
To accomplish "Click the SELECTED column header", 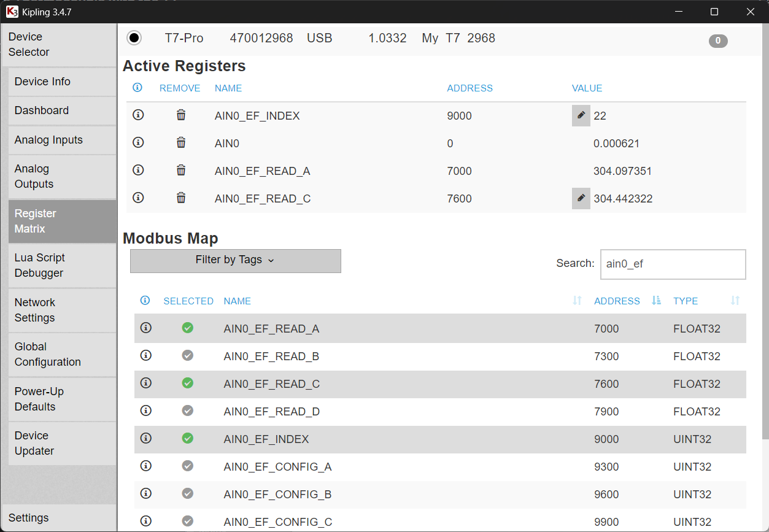I will coord(188,301).
